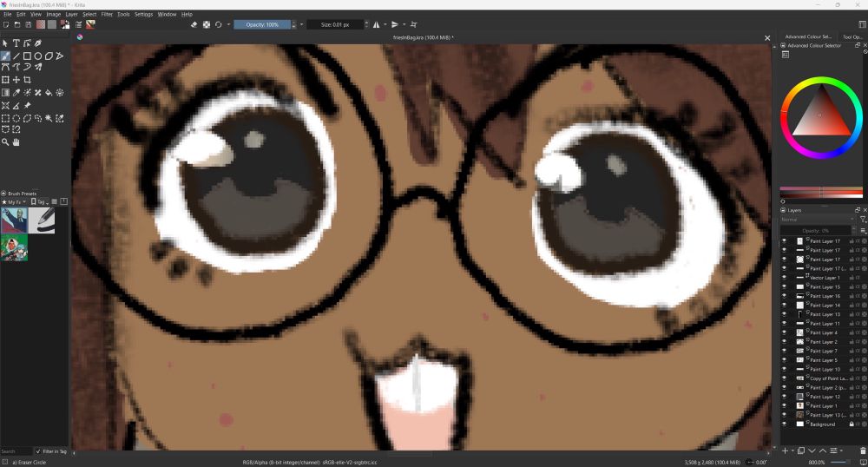This screenshot has width=868, height=467.
Task: Select the Reference Images pin tool
Action: (27, 106)
